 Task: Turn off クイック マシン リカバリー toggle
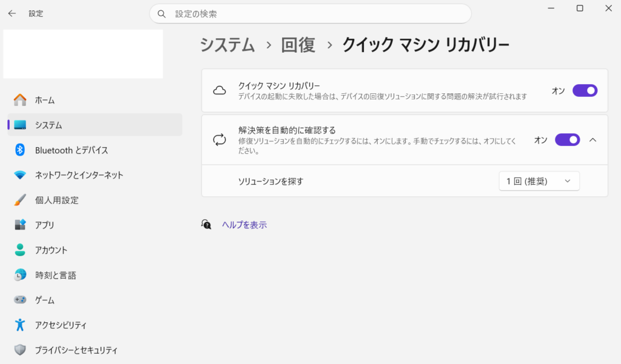coord(585,91)
